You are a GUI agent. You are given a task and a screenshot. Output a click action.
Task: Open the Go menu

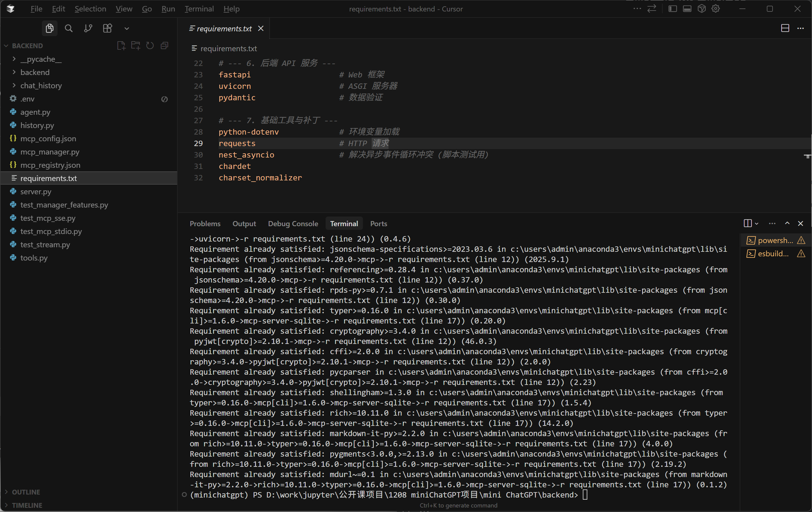coord(147,9)
